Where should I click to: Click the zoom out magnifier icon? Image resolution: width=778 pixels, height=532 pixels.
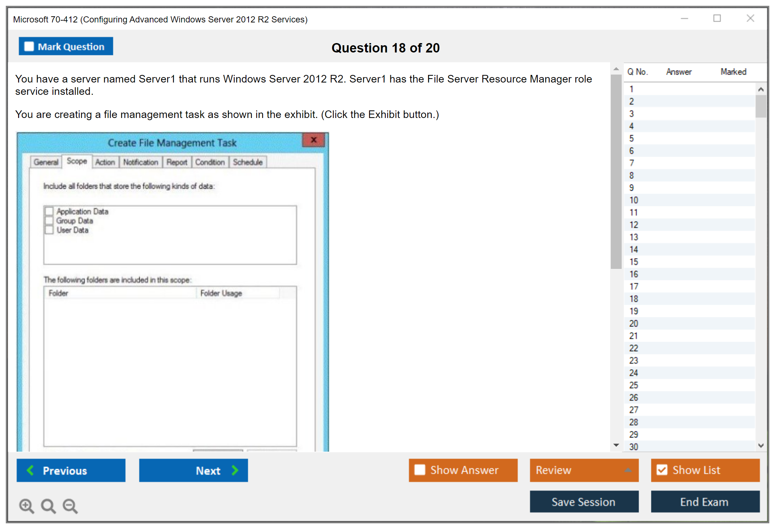[70, 506]
